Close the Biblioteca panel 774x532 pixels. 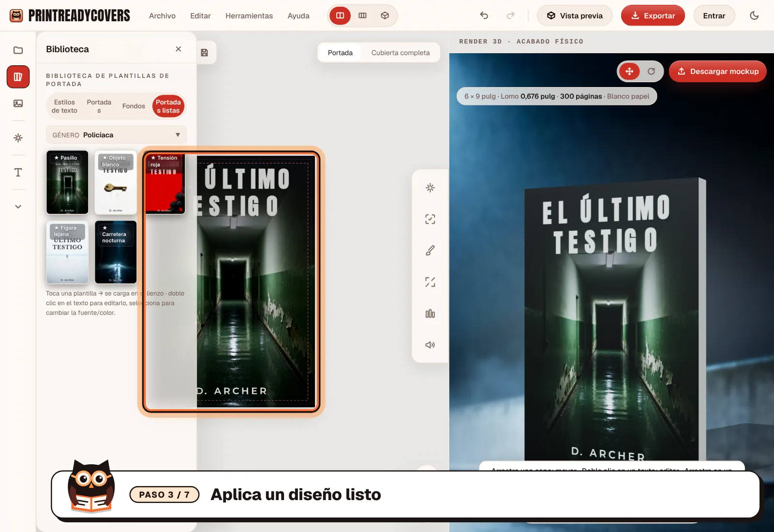179,49
